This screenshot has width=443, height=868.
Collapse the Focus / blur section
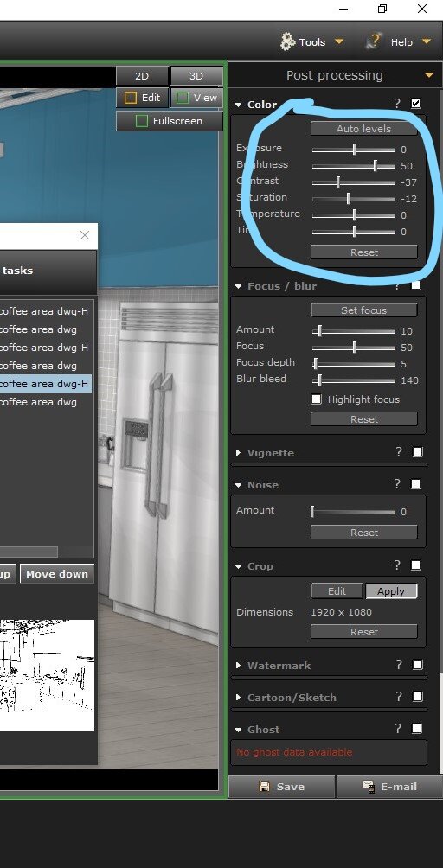(x=239, y=286)
